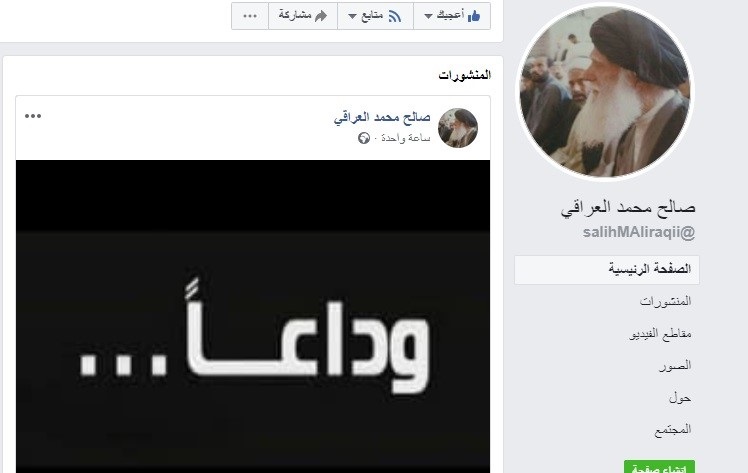The width and height of the screenshot is (748, 473).
Task: Click post author's small avatar
Action: pos(458,128)
